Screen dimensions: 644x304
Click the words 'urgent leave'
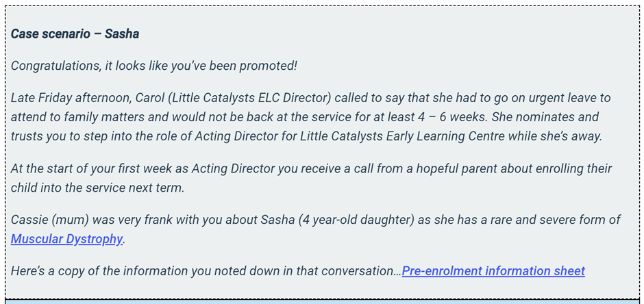556,98
